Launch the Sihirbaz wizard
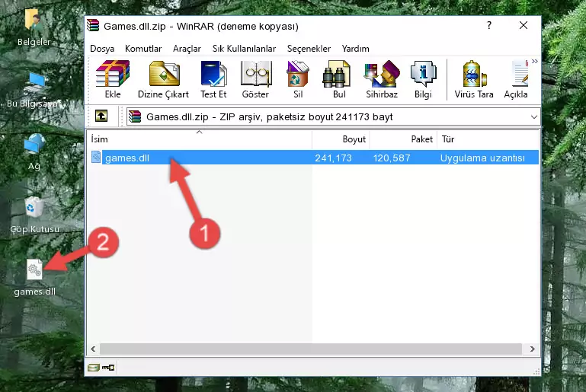This screenshot has height=392, width=586. click(x=382, y=79)
